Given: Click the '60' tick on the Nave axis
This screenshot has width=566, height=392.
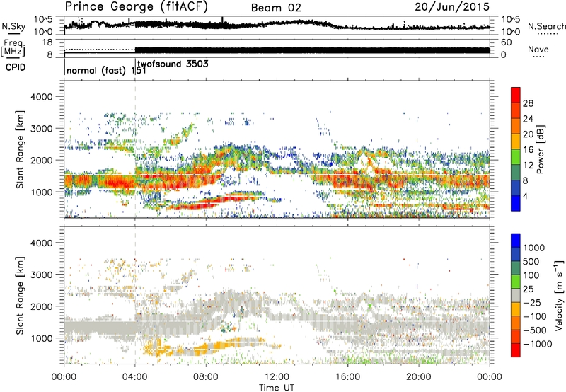Looking at the screenshot, I should 507,42.
